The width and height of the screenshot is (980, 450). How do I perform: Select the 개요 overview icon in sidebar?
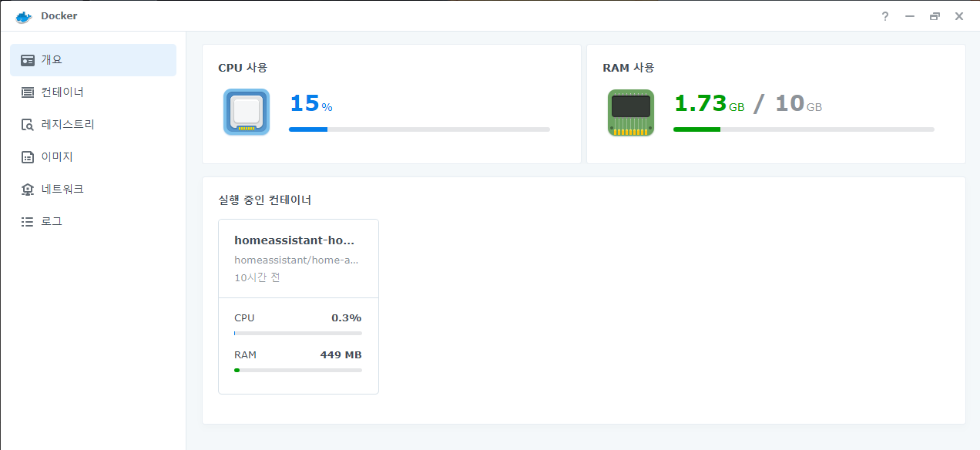pyautogui.click(x=28, y=60)
